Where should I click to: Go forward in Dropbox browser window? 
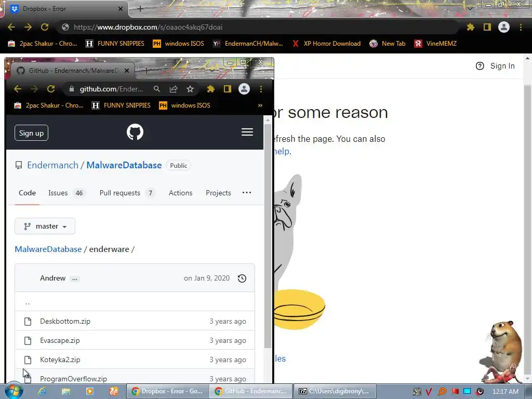click(28, 27)
